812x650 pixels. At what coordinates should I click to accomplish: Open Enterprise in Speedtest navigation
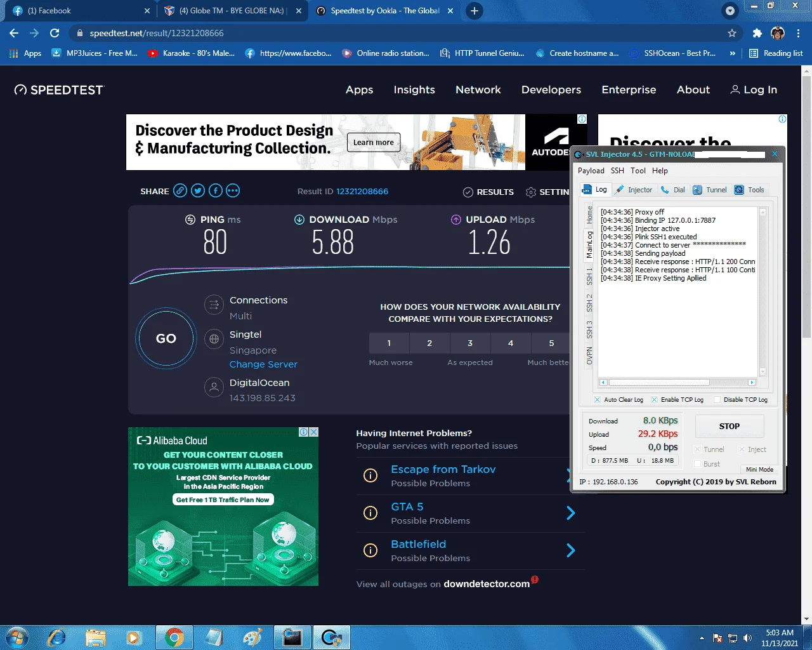click(629, 90)
